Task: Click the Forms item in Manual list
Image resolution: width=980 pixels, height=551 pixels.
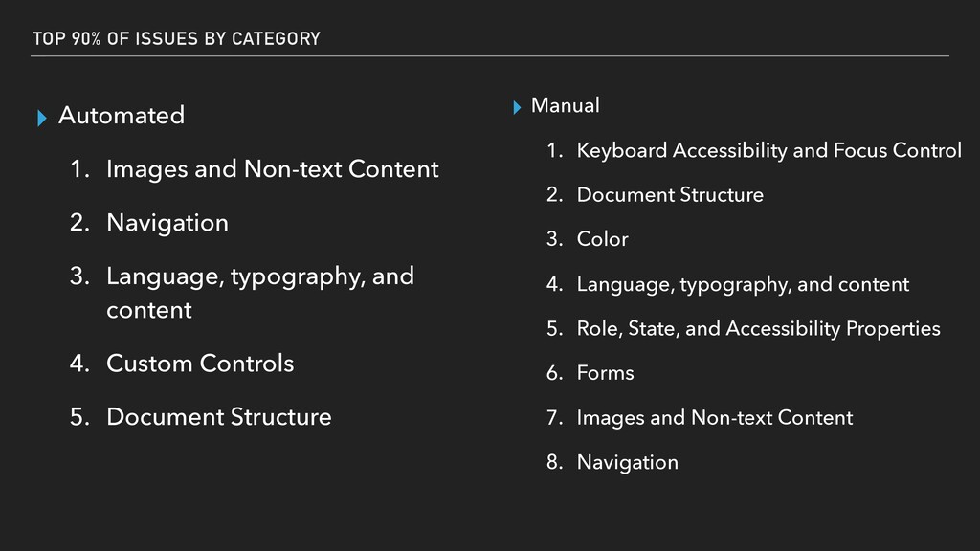Action: click(x=605, y=373)
